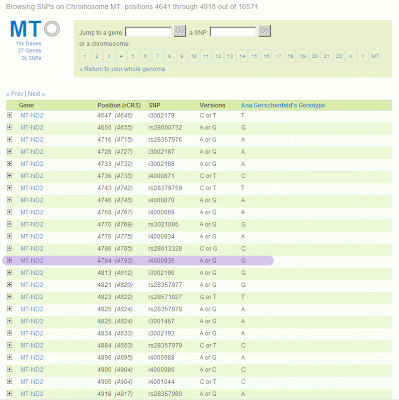399x400 pixels.
Task: Open Ana Gerschenfeld's Genotype header link
Action: point(283,105)
